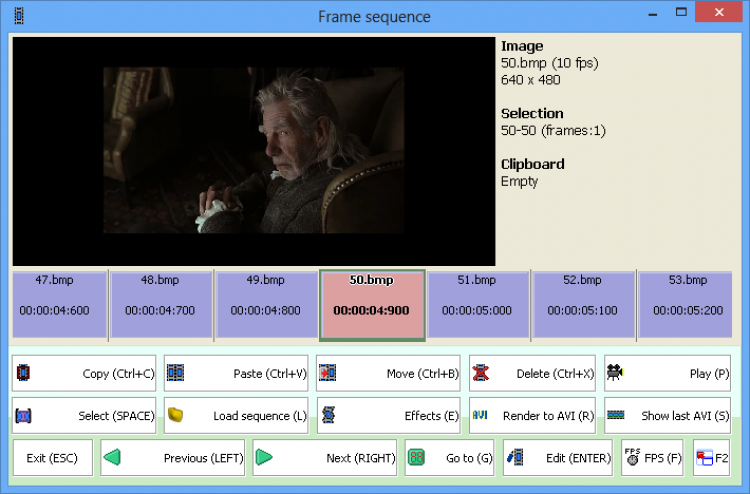Viewport: 750px width, 494px height.
Task: Click the Select (SPACE) frame icon
Action: point(23,416)
